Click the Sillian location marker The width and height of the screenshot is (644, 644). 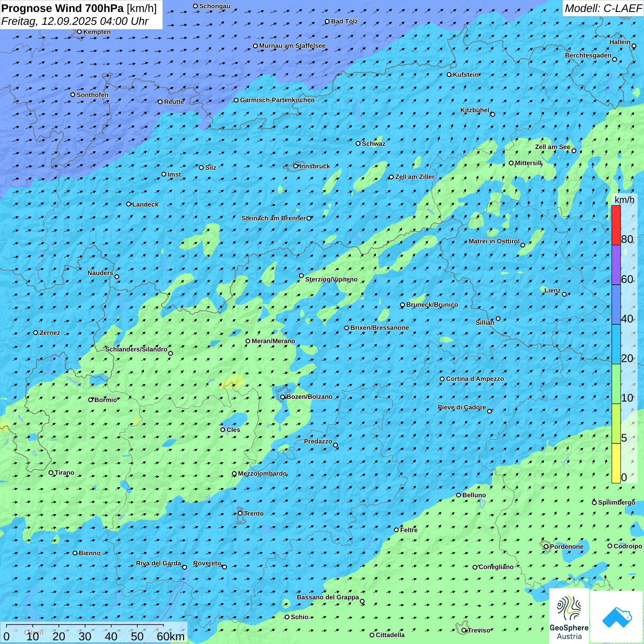tap(498, 318)
